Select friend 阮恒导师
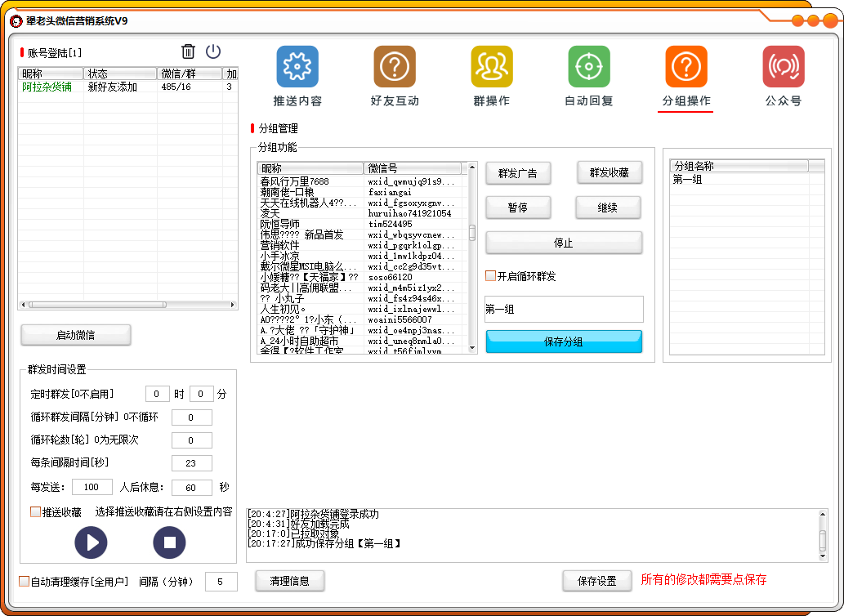 tap(280, 224)
